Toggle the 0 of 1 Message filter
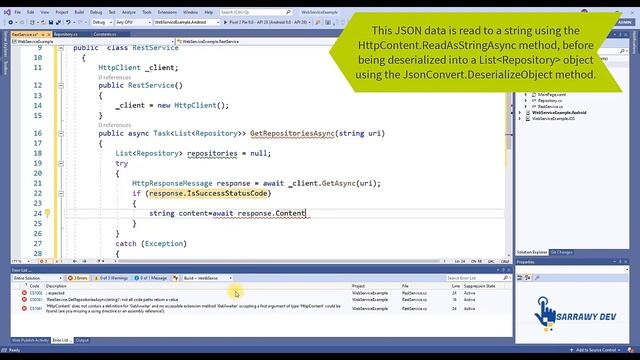Image resolution: width=640 pixels, height=360 pixels. 151,278
